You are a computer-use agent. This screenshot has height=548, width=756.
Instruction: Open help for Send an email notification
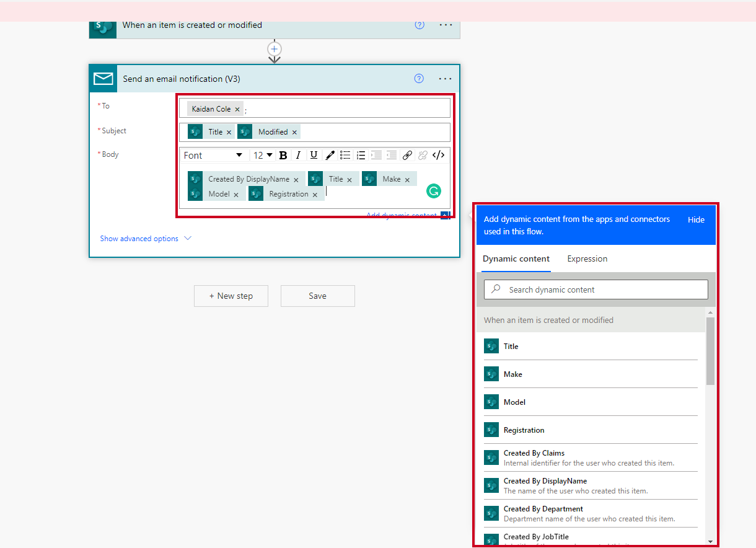pyautogui.click(x=419, y=79)
